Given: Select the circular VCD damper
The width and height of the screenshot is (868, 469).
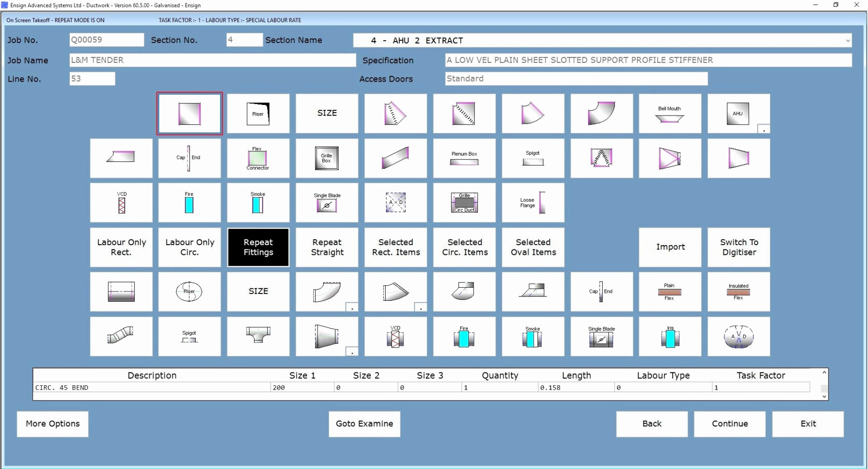Looking at the screenshot, I should (x=395, y=337).
